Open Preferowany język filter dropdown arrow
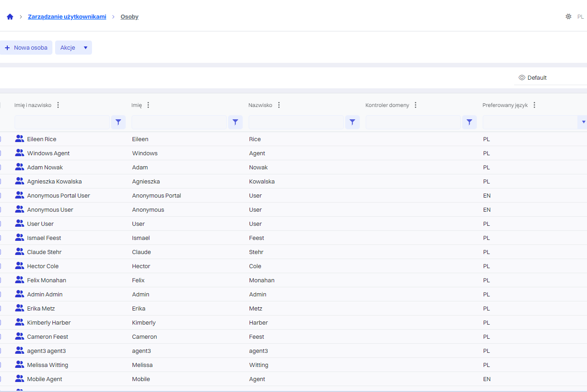Viewport: 587px width, 392px height. [583, 122]
